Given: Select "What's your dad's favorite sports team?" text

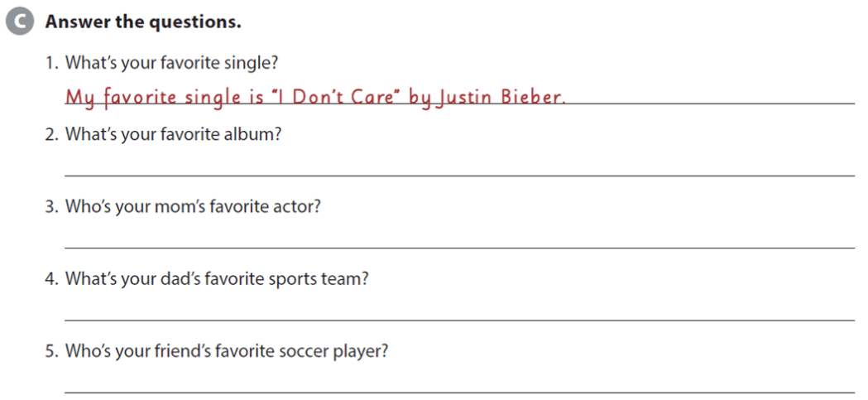Looking at the screenshot, I should tap(217, 279).
